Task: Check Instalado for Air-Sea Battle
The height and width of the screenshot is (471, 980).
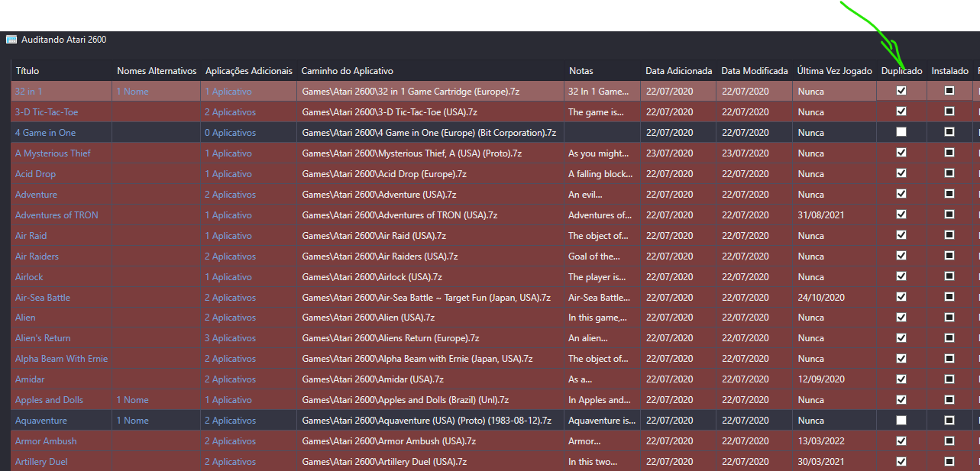Action: click(949, 297)
